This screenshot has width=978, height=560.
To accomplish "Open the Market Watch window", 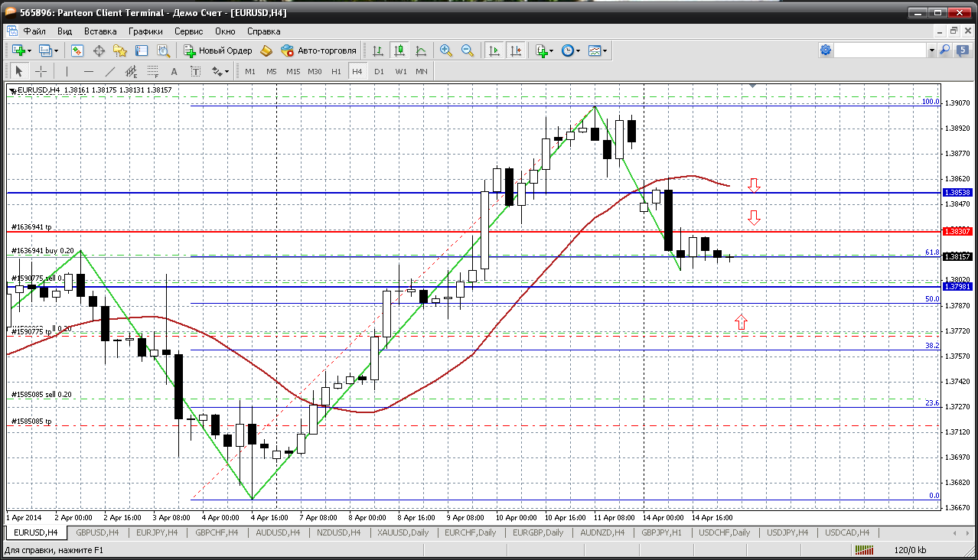I will click(77, 50).
